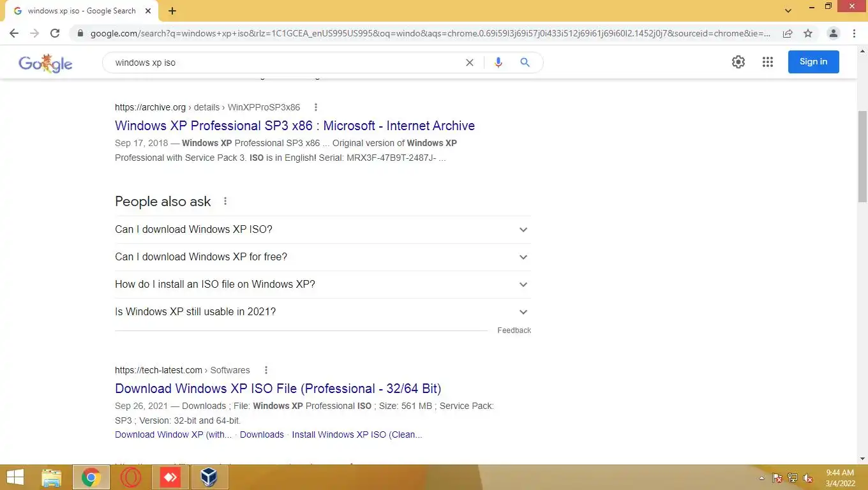
Task: Open the Google apps grid
Action: [768, 62]
